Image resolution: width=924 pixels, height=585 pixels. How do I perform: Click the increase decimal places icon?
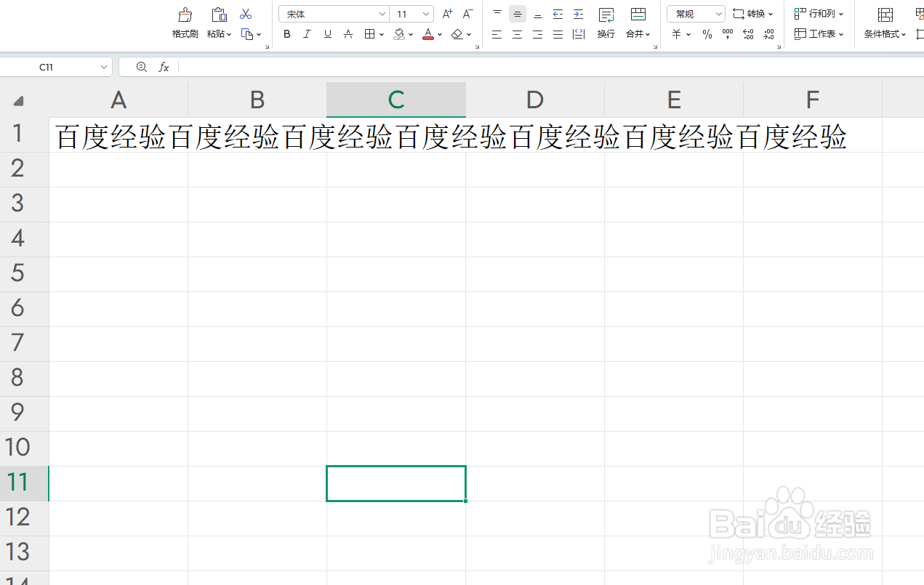tap(748, 33)
